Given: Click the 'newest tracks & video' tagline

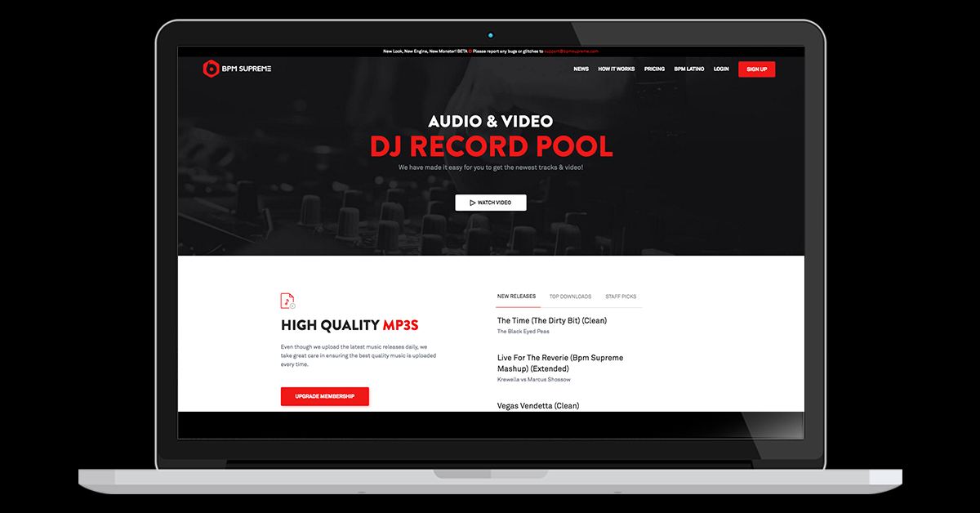Looking at the screenshot, I should [x=491, y=167].
